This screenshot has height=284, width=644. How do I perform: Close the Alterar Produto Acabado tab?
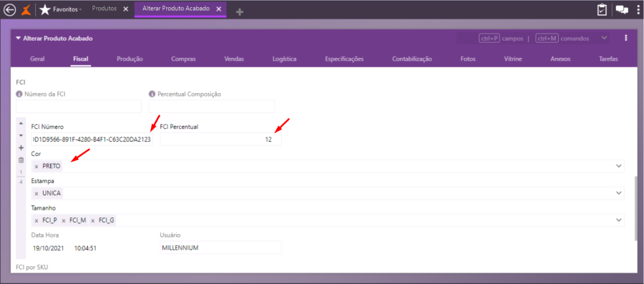click(x=219, y=9)
